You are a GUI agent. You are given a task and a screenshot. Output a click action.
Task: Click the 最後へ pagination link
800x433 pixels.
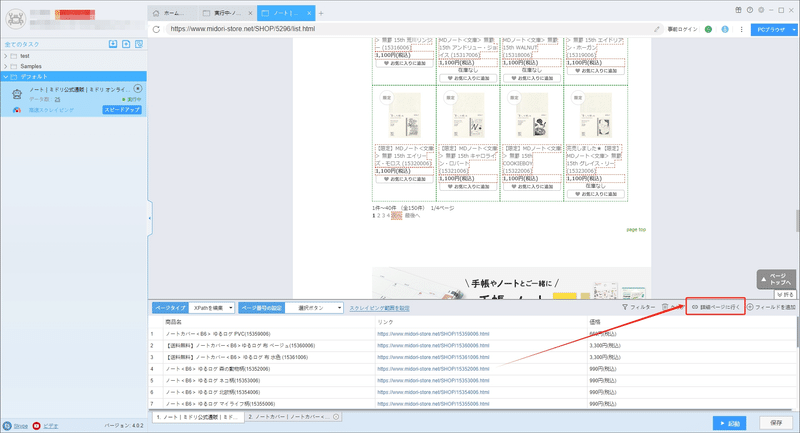413,216
